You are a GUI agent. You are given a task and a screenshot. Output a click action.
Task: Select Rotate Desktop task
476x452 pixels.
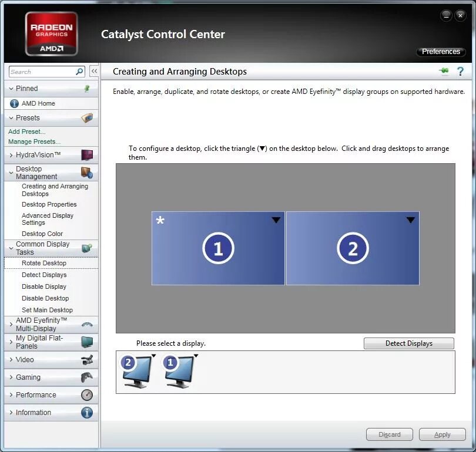(44, 263)
